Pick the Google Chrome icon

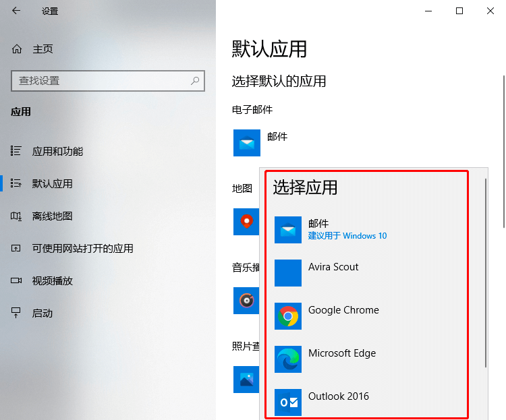288,316
